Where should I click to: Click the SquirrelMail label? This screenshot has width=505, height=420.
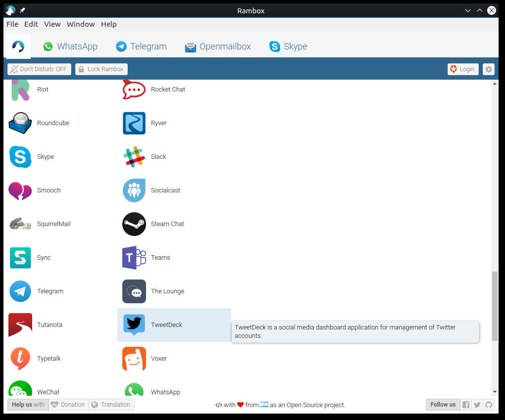(x=54, y=224)
